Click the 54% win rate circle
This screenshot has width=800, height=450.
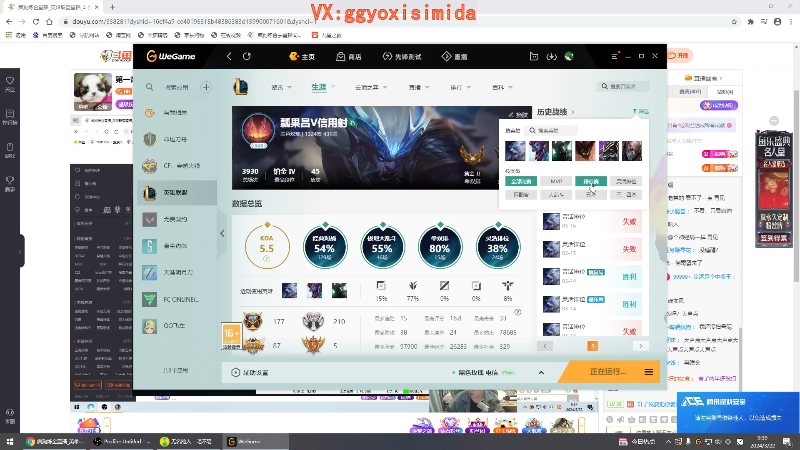(324, 246)
